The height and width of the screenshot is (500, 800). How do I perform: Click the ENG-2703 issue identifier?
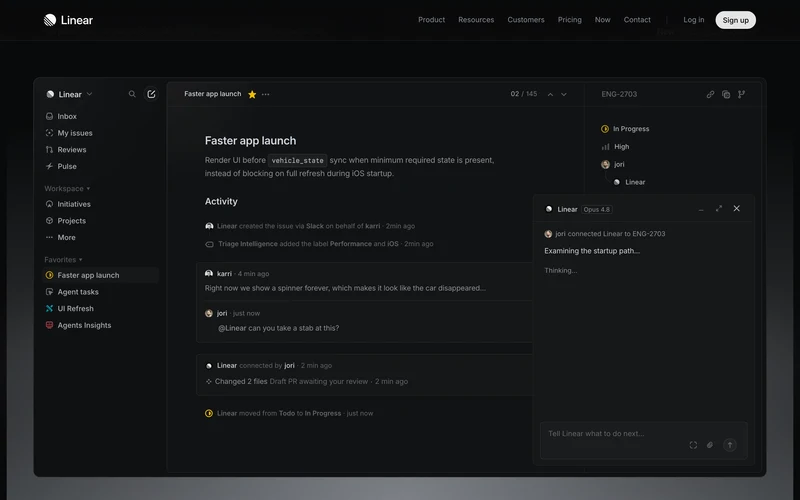[x=619, y=94]
